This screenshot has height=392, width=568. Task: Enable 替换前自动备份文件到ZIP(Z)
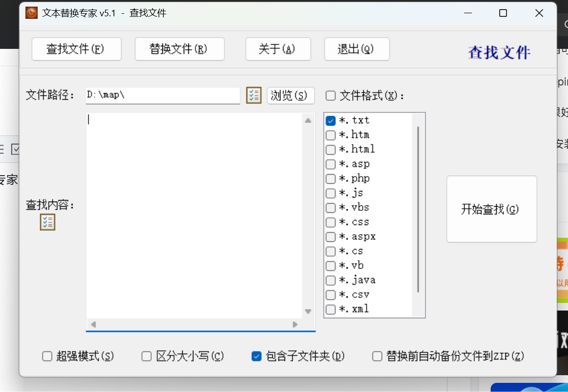377,356
